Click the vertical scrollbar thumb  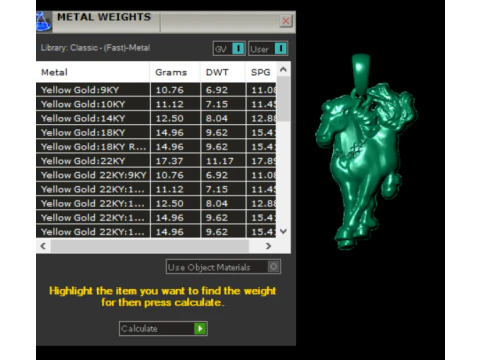(x=283, y=99)
